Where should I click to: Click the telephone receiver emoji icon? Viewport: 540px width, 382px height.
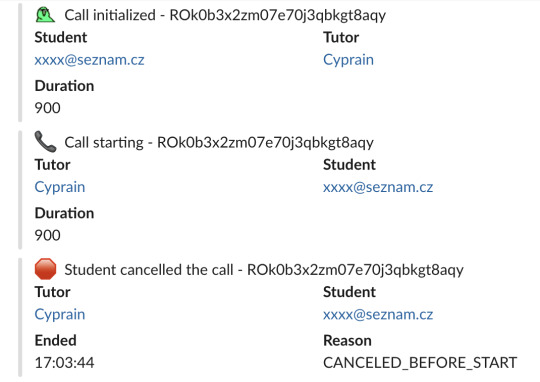pos(45,142)
